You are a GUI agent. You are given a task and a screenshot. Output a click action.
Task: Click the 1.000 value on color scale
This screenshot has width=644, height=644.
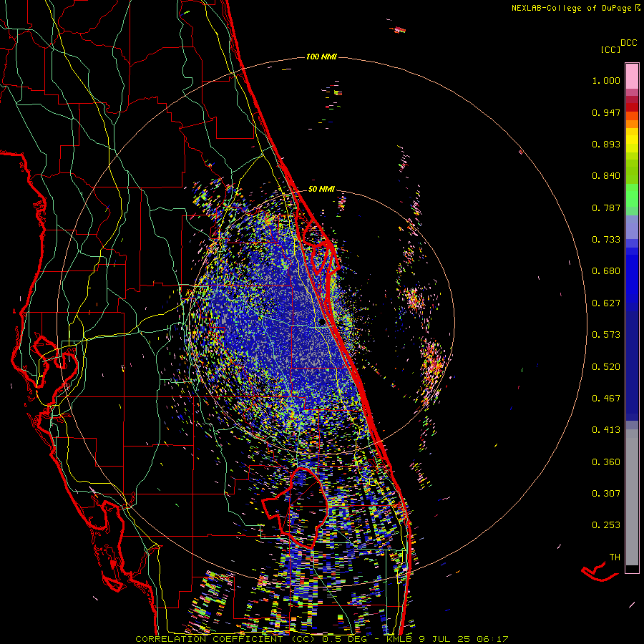point(606,80)
